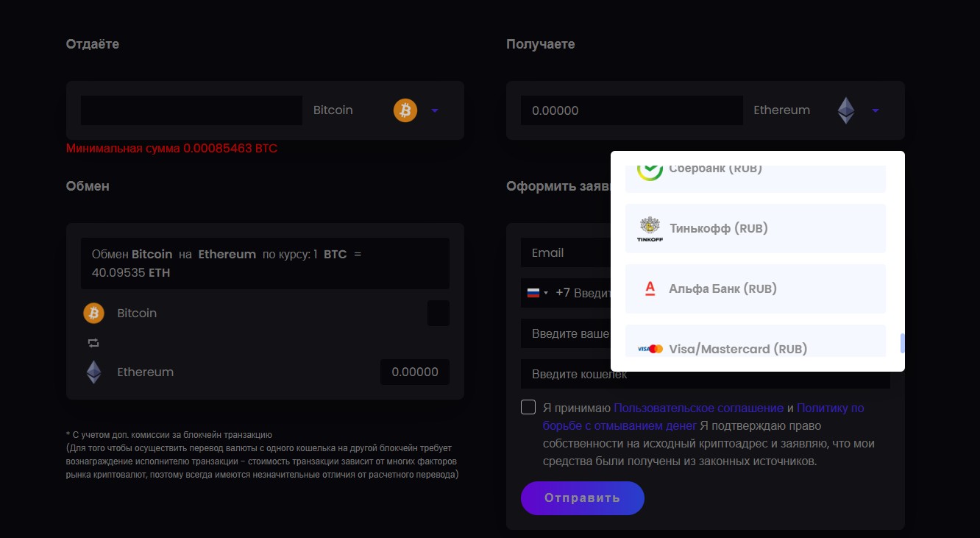980x538 pixels.
Task: Expand the Ethereum currency dropdown arrow
Action: pyautogui.click(x=876, y=110)
